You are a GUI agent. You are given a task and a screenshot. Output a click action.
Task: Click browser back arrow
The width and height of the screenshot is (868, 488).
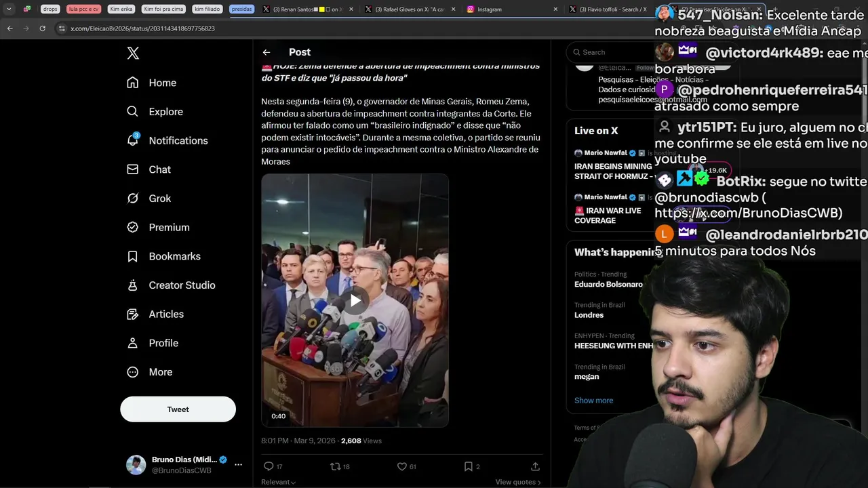point(9,28)
